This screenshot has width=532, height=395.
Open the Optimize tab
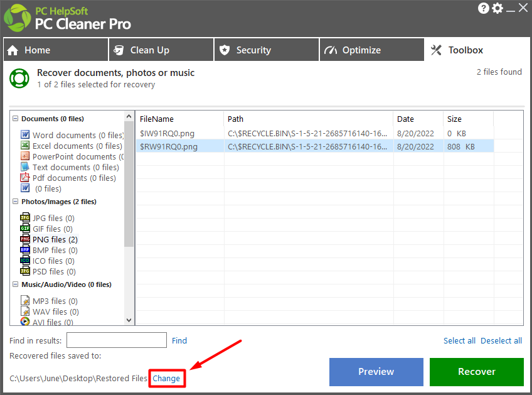point(372,50)
